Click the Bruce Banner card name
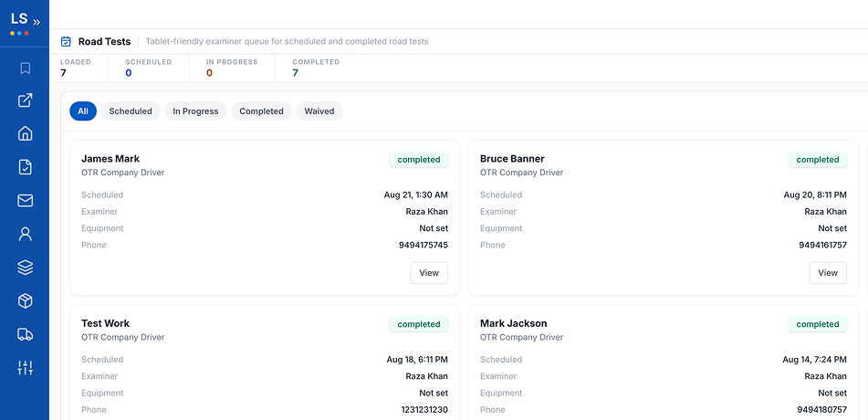Image resolution: width=868 pixels, height=420 pixels. [x=512, y=159]
